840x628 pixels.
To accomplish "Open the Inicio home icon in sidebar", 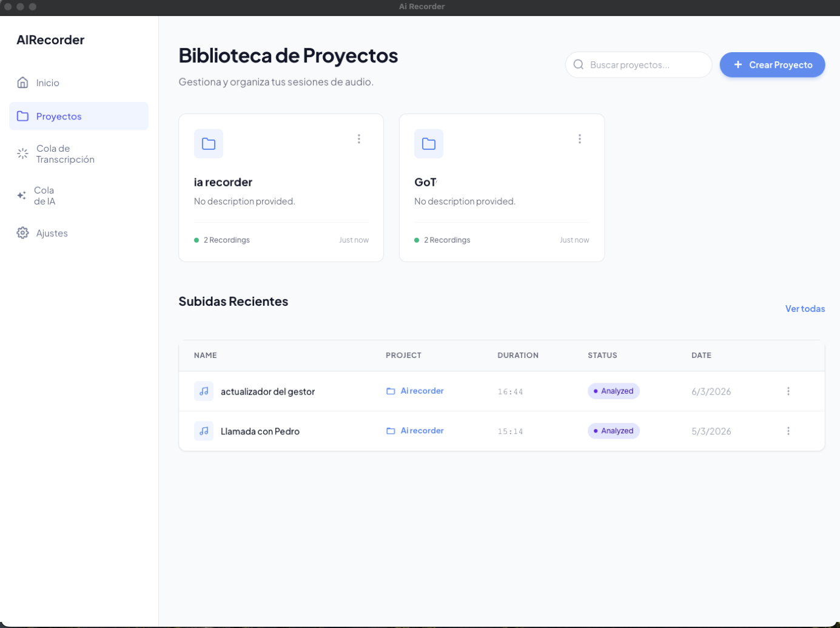I will click(22, 83).
